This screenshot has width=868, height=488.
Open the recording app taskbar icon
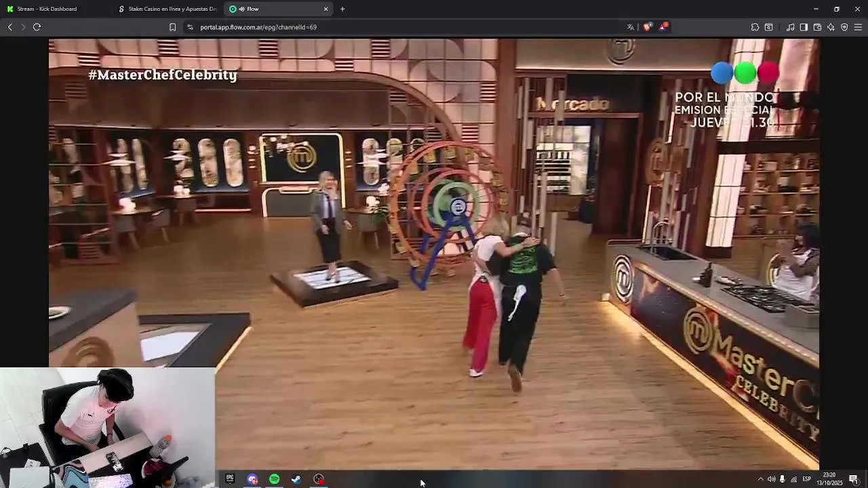pyautogui.click(x=319, y=479)
